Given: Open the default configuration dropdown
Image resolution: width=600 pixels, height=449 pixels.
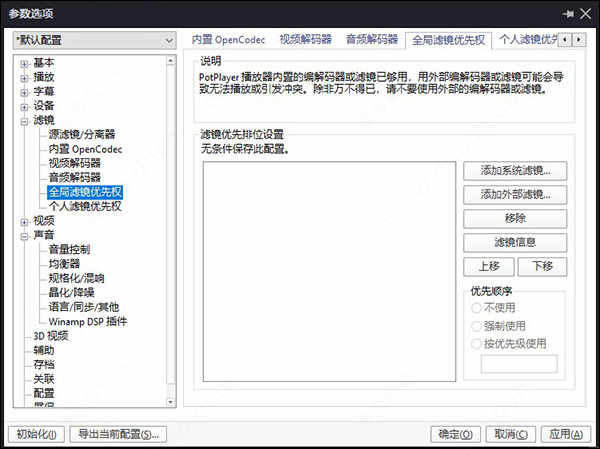Looking at the screenshot, I should point(95,40).
